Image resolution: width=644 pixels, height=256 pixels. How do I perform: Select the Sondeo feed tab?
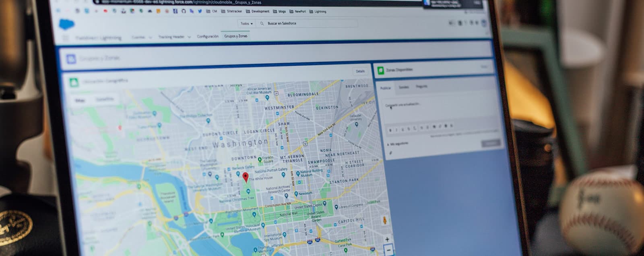(x=404, y=87)
